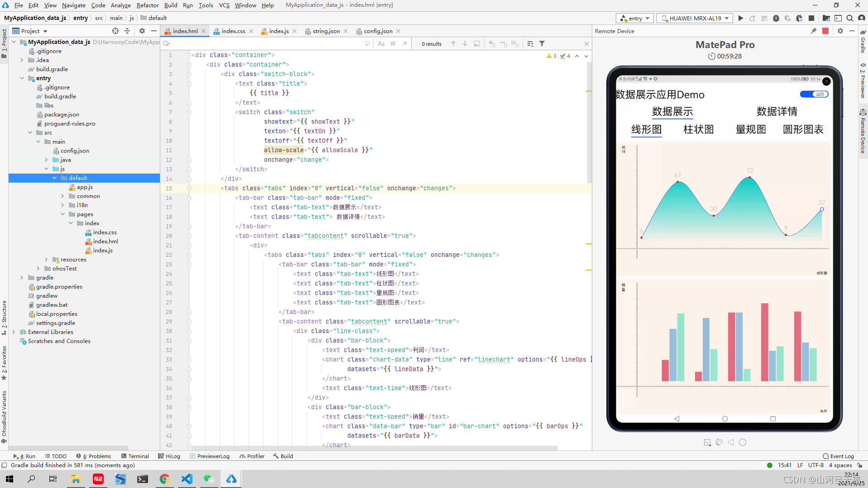The height and width of the screenshot is (488, 868).
Task: Expand the java folder in tree
Action: pyautogui.click(x=46, y=159)
